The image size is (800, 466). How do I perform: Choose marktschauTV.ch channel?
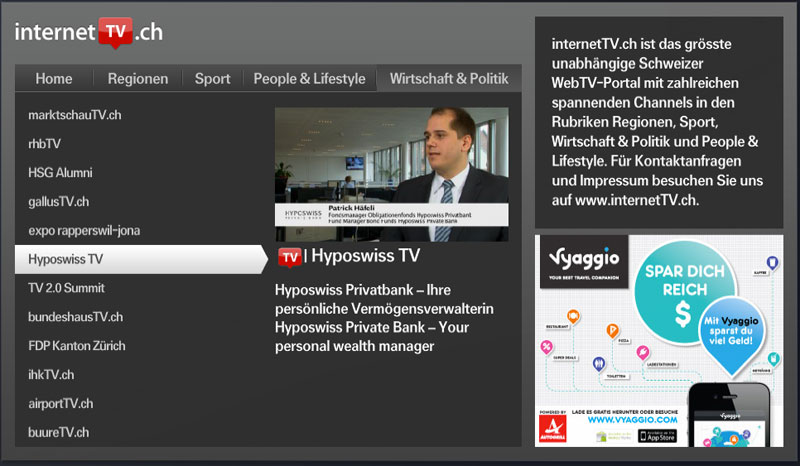coord(75,115)
